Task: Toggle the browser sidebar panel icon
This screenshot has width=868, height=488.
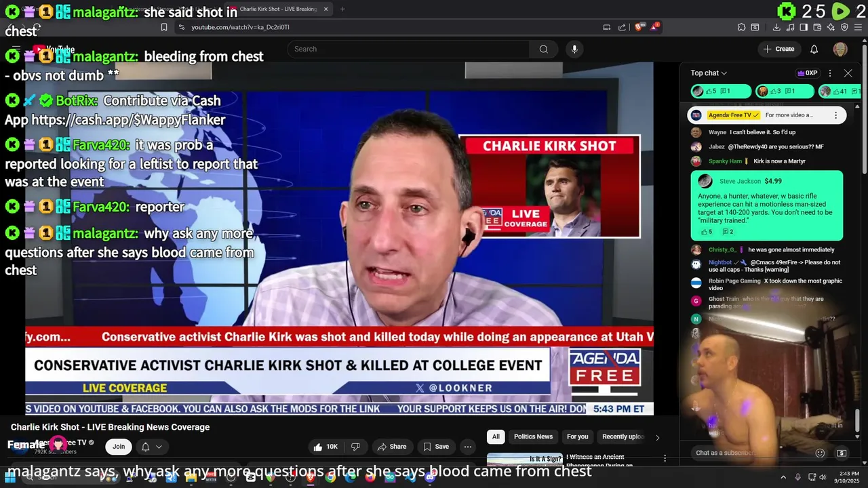Action: click(x=804, y=27)
